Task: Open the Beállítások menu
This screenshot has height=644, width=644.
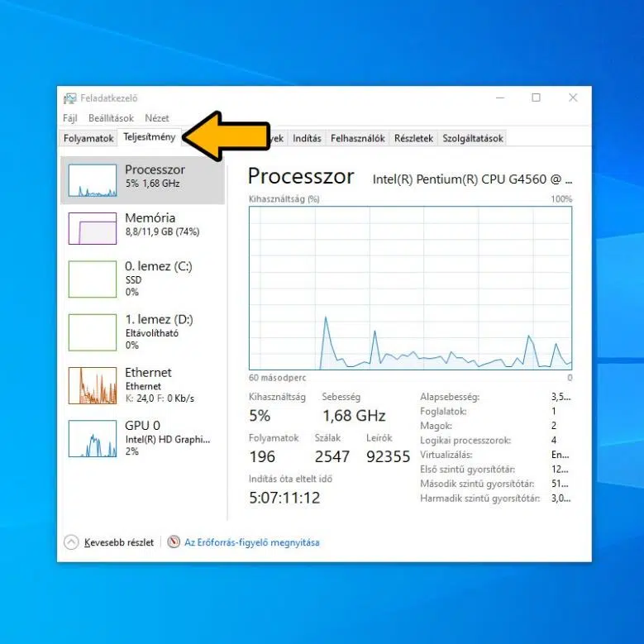Action: pos(111,118)
